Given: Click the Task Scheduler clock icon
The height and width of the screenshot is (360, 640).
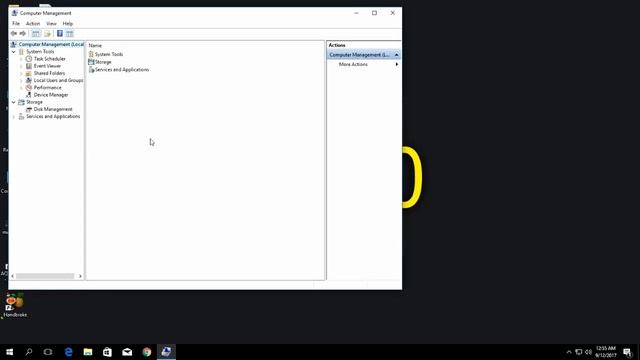Looking at the screenshot, I should click(29, 59).
